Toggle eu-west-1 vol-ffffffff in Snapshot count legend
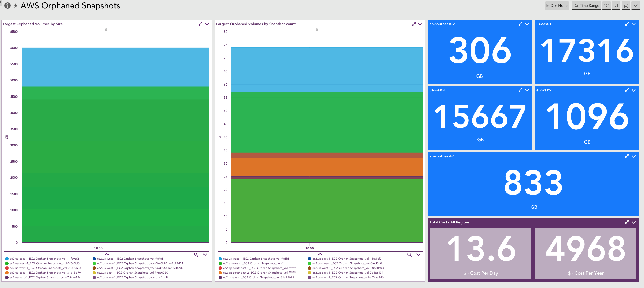Screen dimensions: 644x288 point(254,263)
